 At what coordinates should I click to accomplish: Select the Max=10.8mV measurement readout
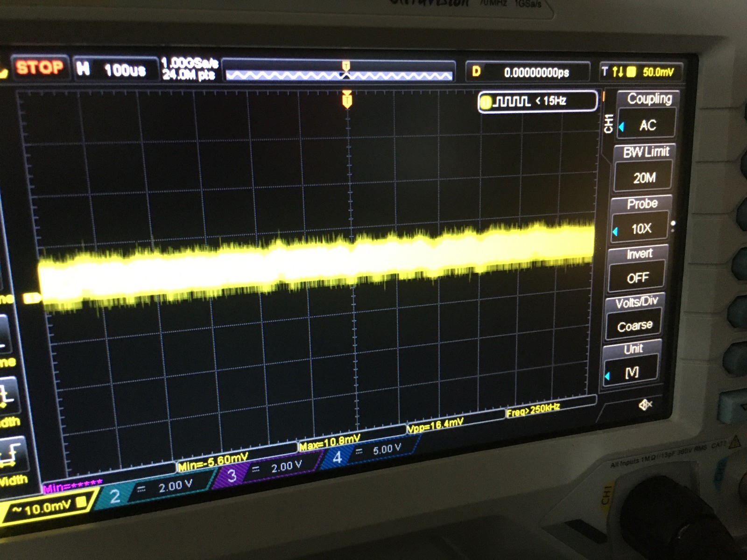tap(330, 442)
